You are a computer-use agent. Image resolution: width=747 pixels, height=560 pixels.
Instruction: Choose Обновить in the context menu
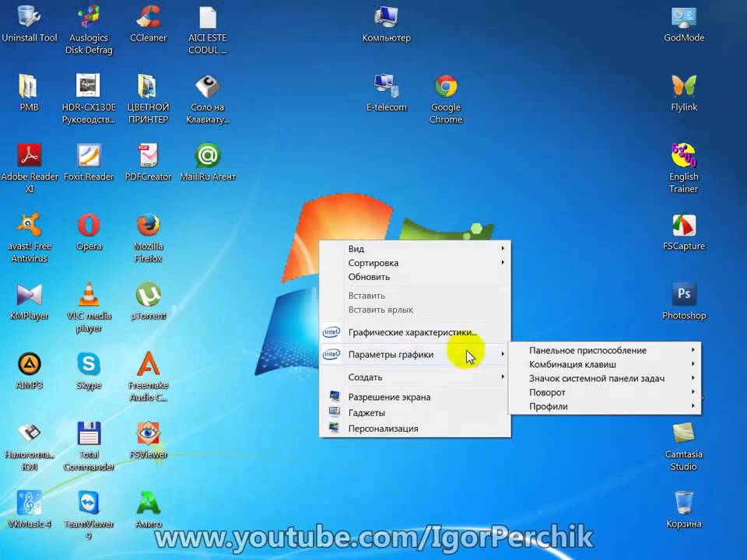(415, 277)
